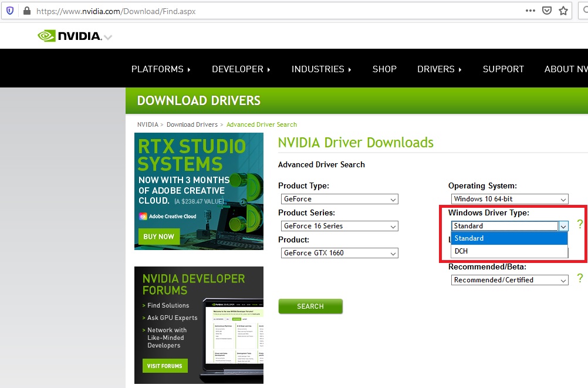The height and width of the screenshot is (388, 588).
Task: Select Standard in the driver type list
Action: point(509,238)
